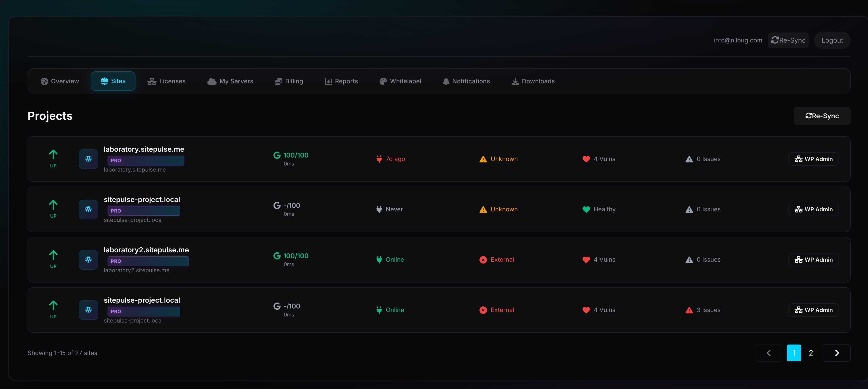
Task: Click the Google score icon on laboratory.sitepulse.me
Action: [x=277, y=155]
